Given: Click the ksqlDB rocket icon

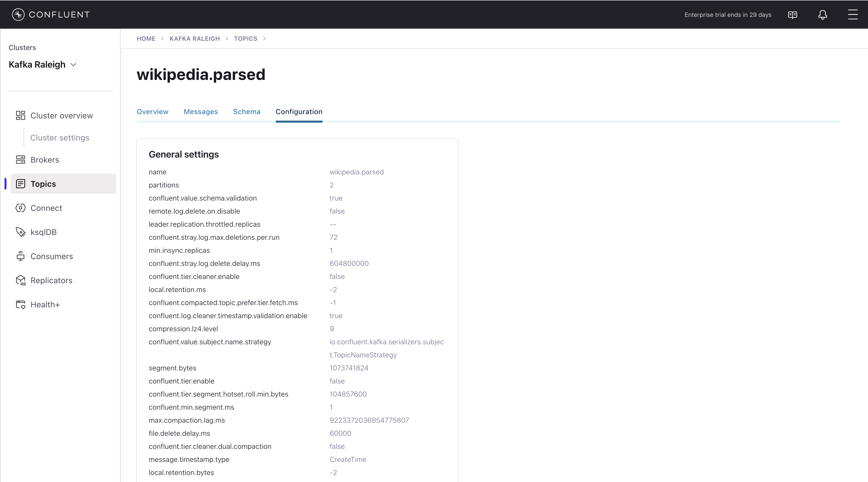Looking at the screenshot, I should pos(21,232).
